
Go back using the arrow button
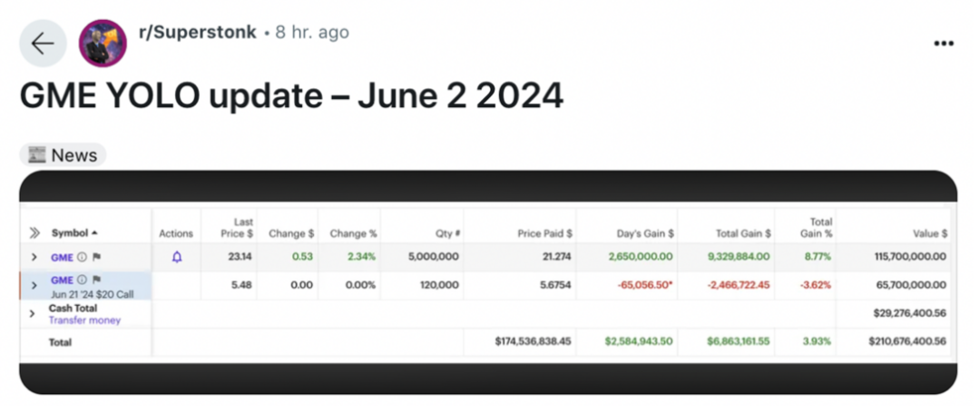(43, 44)
